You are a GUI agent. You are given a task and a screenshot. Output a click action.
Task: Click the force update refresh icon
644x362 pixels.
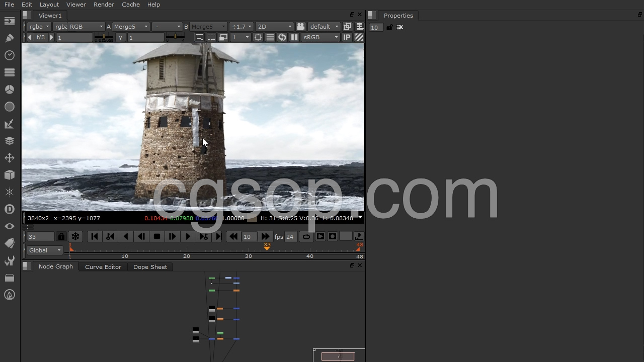click(282, 37)
